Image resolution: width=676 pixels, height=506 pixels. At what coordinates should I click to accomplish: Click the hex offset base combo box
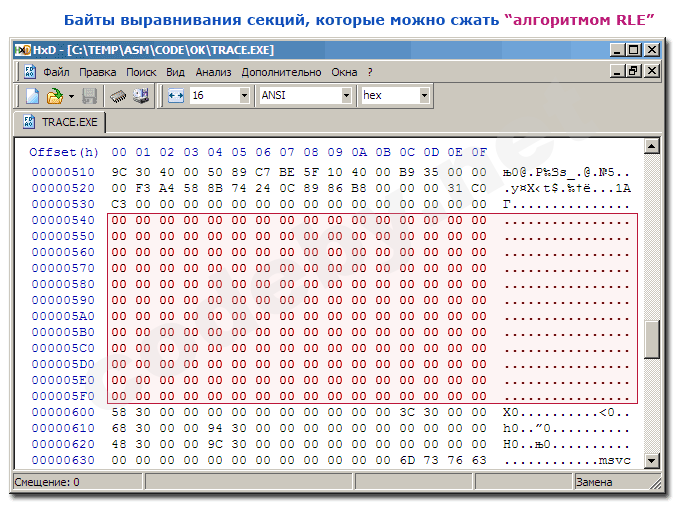pos(395,95)
